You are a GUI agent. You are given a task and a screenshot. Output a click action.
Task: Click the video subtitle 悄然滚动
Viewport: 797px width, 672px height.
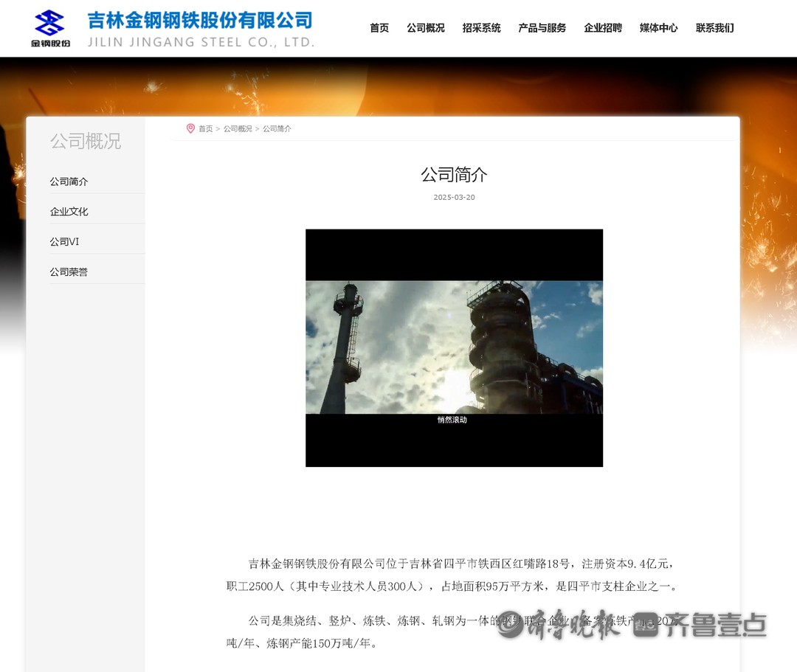point(452,420)
